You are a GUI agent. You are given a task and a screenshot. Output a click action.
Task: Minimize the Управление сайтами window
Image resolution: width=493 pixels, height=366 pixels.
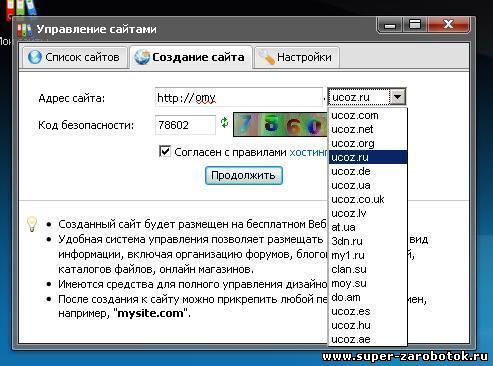click(x=390, y=25)
